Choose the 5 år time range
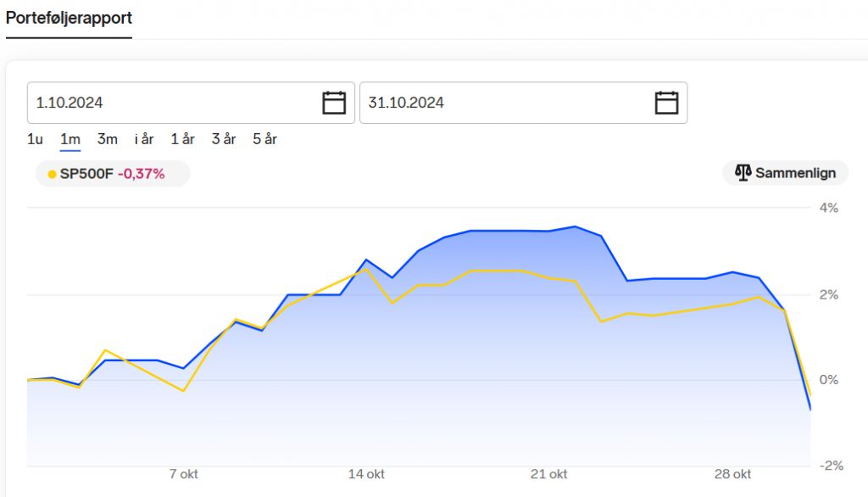 click(264, 139)
